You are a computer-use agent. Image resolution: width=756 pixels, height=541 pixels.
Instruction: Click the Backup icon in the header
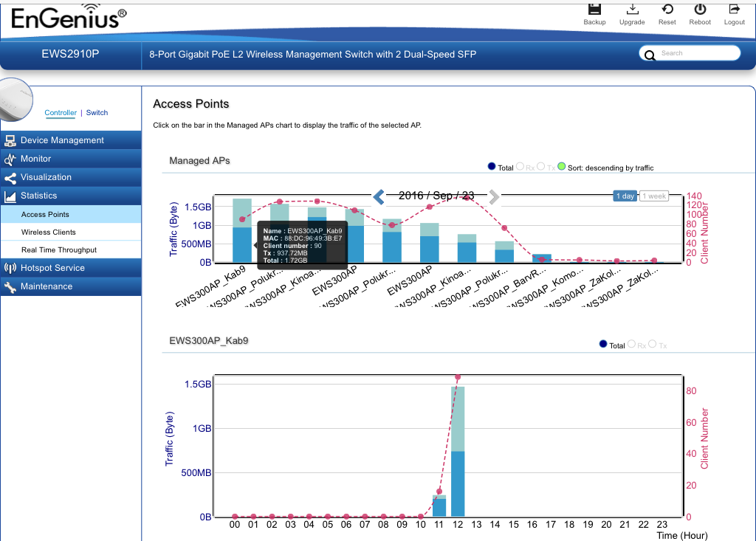[594, 9]
